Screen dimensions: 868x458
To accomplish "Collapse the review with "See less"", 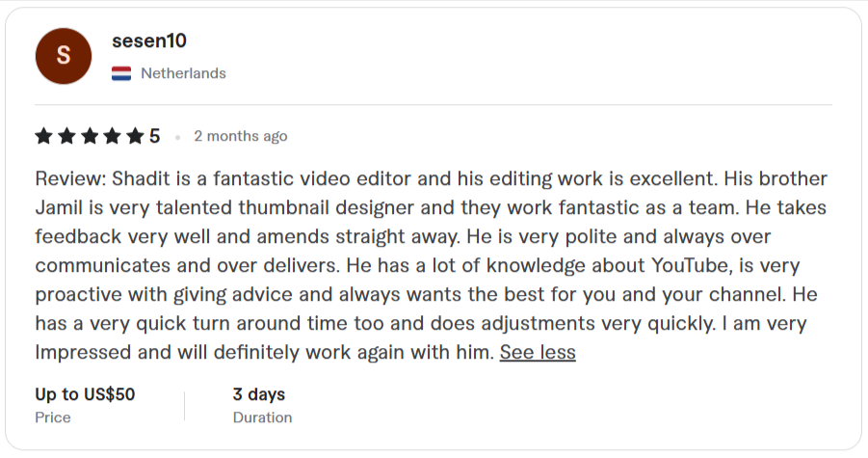I will (x=538, y=353).
